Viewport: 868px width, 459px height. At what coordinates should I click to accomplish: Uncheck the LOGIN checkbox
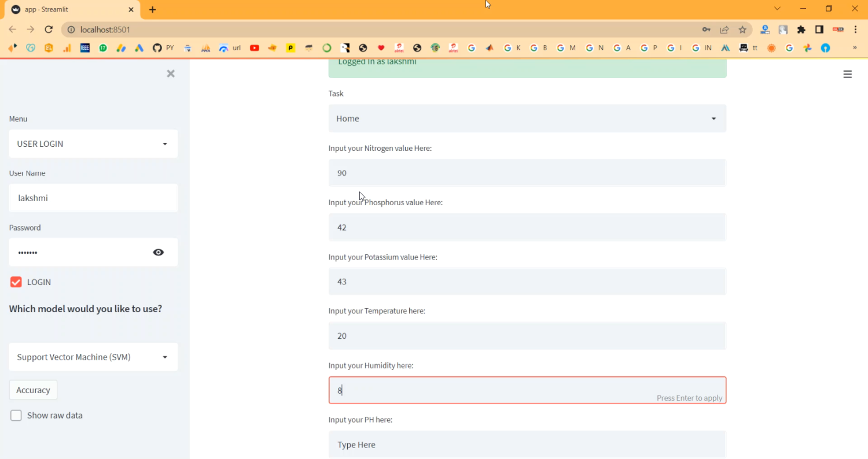16,282
